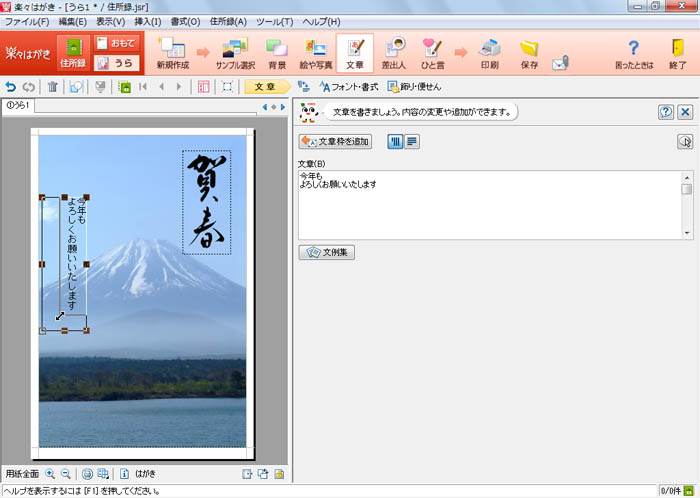The height and width of the screenshot is (498, 700).
Task: Click 文章枠を追加 button
Action: [x=335, y=142]
